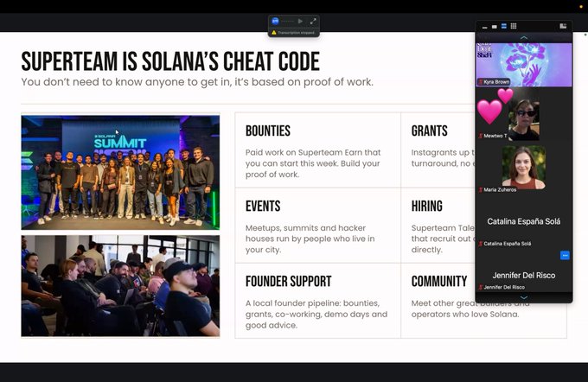Switch video panel to single active speaker view
Viewport: 588px width, 382px height.
point(495,26)
